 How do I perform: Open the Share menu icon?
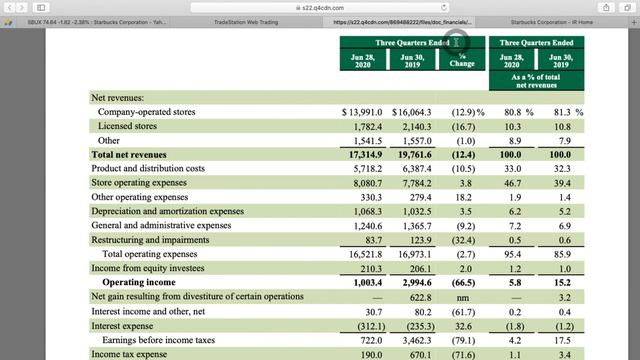click(x=606, y=7)
